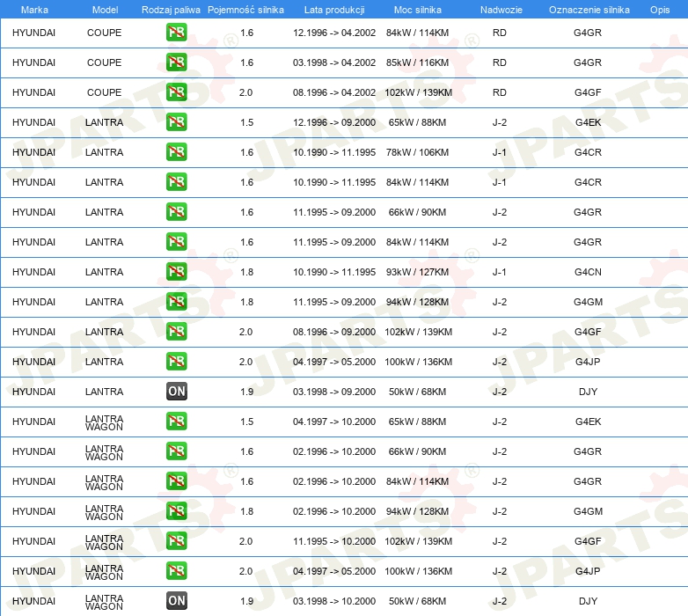Click RD body code in G4GF row
The image size is (688, 616).
click(x=500, y=92)
